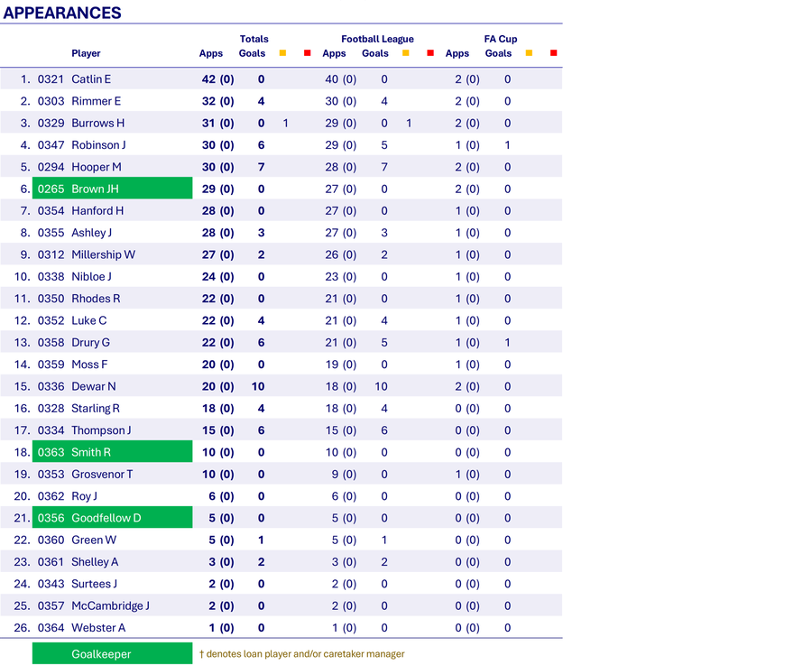Click player ID 0321
The width and height of the screenshot is (812, 665).
click(x=51, y=79)
